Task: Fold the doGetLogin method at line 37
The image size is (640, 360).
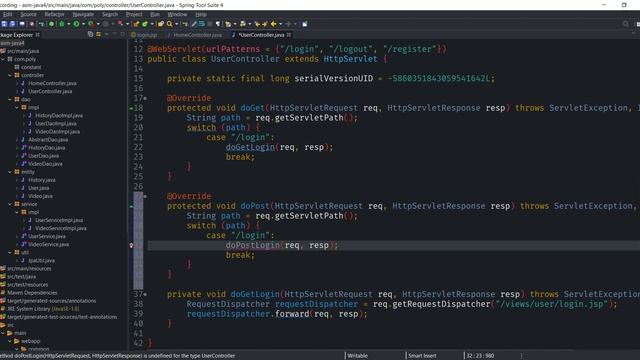Action: click(145, 294)
